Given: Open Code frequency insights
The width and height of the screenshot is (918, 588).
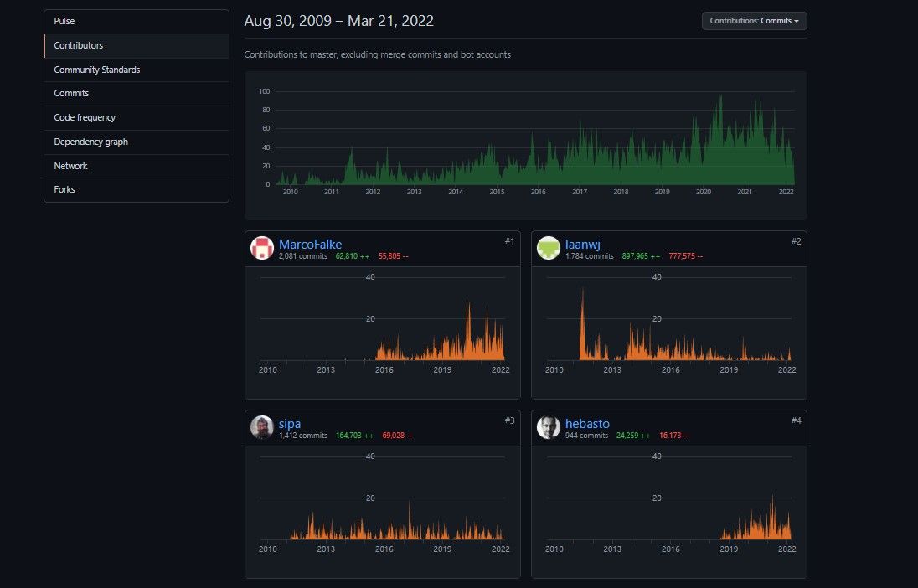Looking at the screenshot, I should tap(85, 117).
